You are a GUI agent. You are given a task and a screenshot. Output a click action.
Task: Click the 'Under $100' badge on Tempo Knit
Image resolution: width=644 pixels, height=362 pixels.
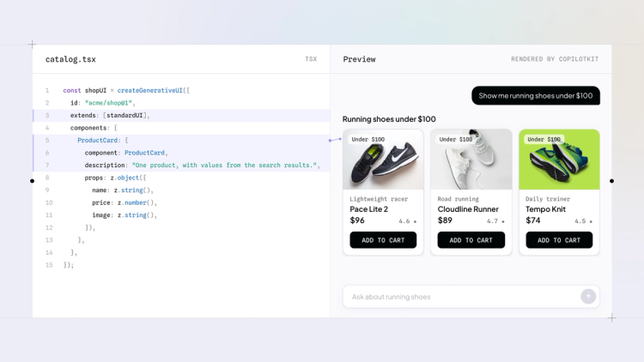(x=544, y=139)
